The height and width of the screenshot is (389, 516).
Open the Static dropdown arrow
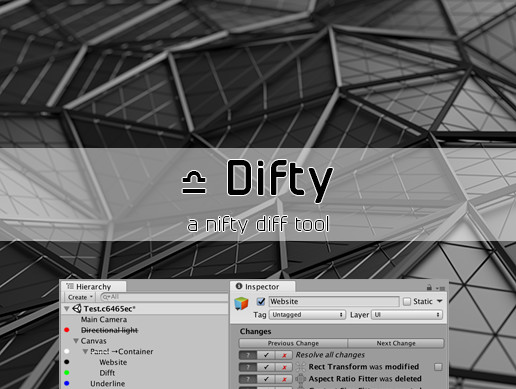(440, 301)
